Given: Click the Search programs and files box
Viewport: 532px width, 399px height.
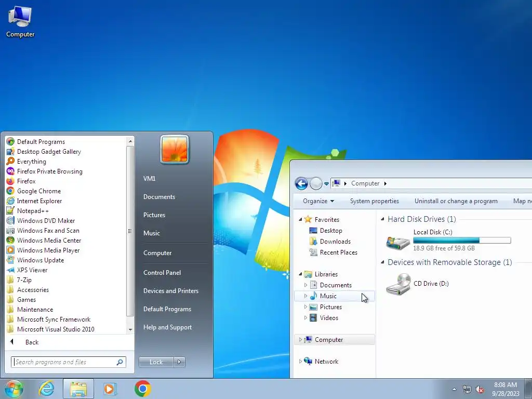Looking at the screenshot, I should [68, 362].
